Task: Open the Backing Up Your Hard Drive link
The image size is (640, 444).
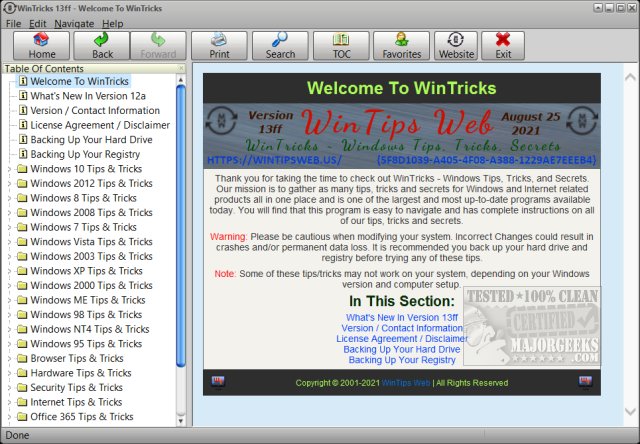Action: 402,349
